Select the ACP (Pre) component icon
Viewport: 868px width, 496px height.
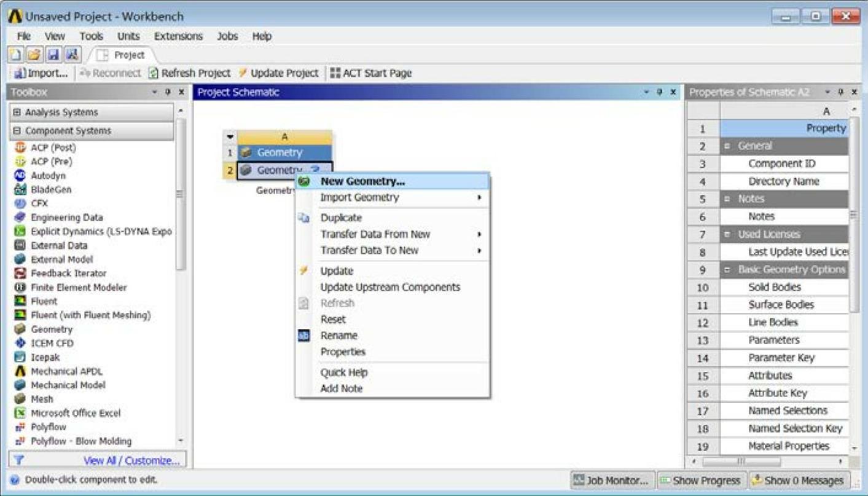pyautogui.click(x=20, y=162)
